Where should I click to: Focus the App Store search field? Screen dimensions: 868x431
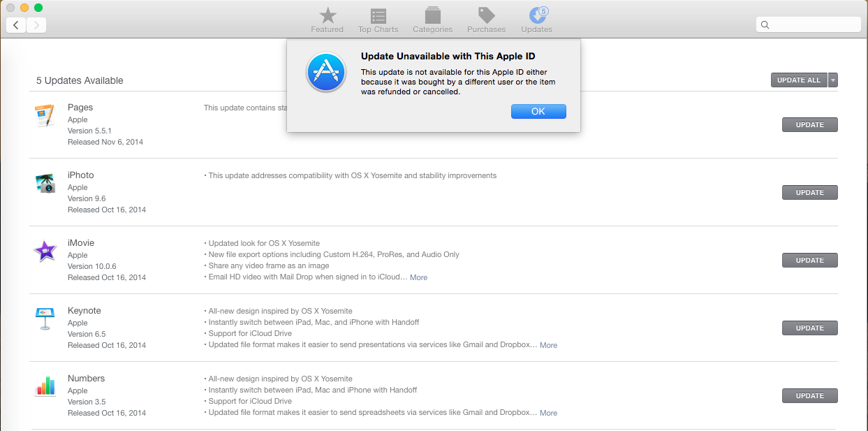point(809,24)
